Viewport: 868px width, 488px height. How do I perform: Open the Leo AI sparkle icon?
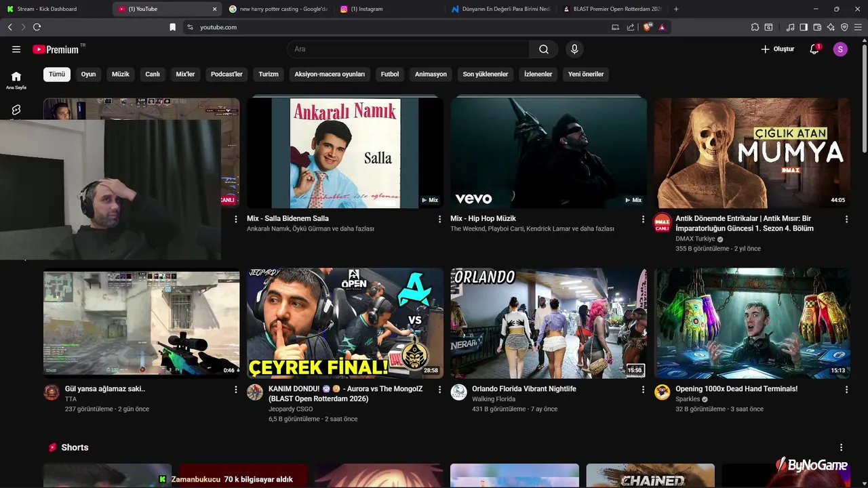click(831, 27)
